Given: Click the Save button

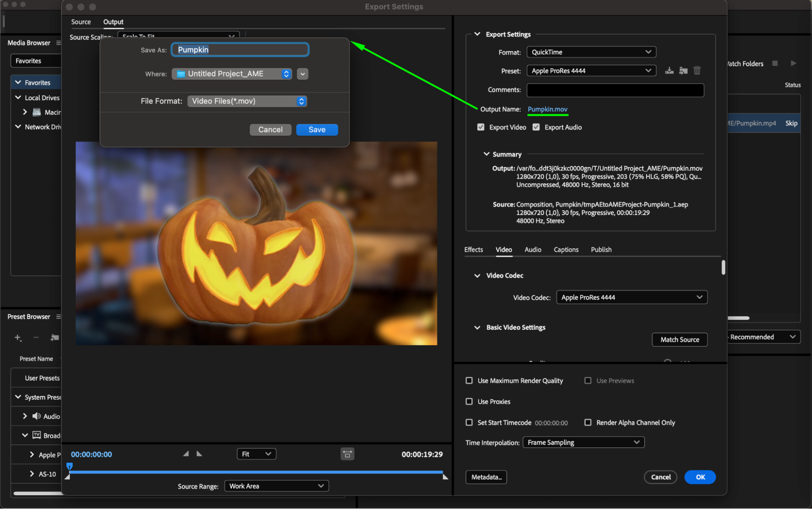Looking at the screenshot, I should point(317,130).
